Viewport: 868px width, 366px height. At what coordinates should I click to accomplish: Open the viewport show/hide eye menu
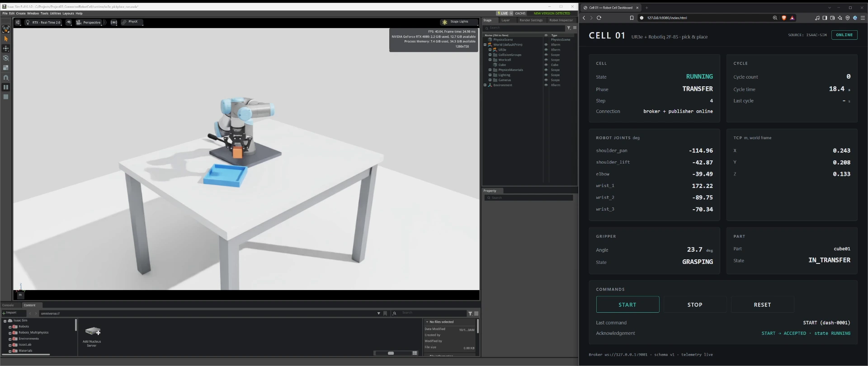coord(69,22)
